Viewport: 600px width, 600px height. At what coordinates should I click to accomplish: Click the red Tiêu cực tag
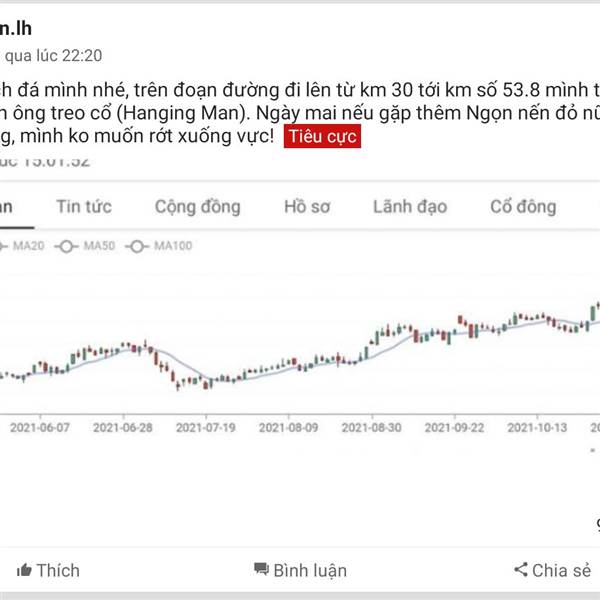[322, 136]
